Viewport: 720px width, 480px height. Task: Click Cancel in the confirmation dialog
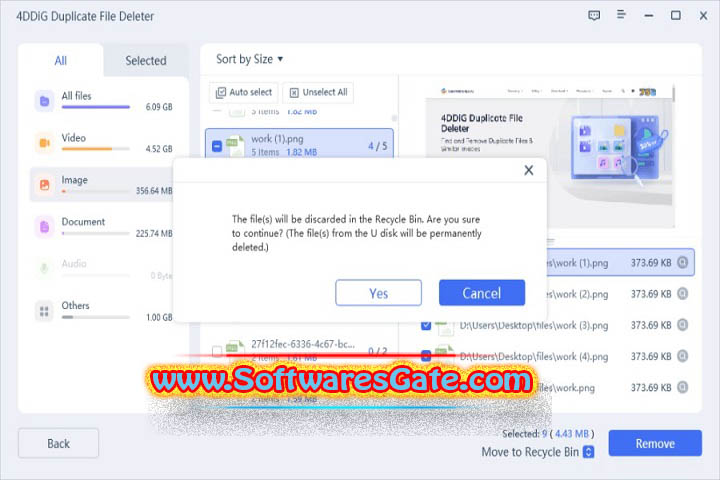pyautogui.click(x=482, y=293)
